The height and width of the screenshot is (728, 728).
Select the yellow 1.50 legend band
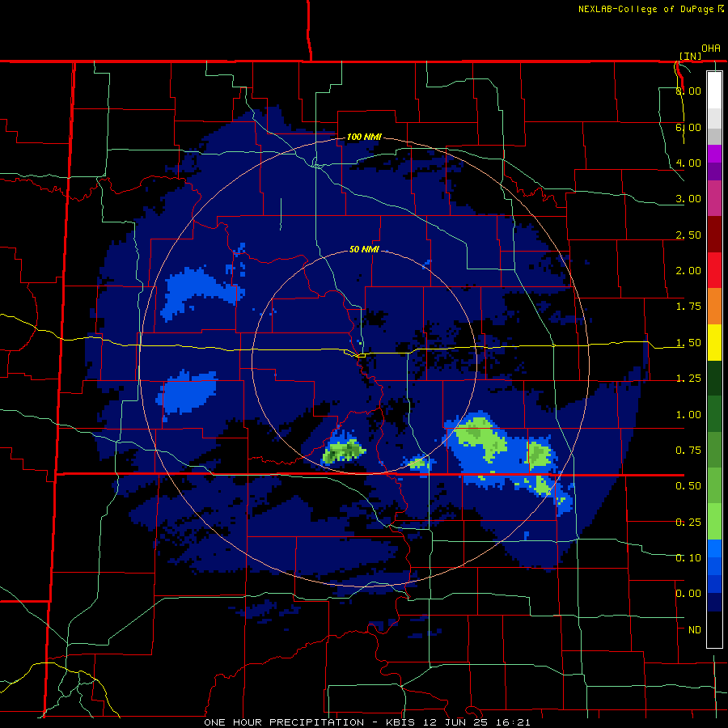pyautogui.click(x=714, y=342)
